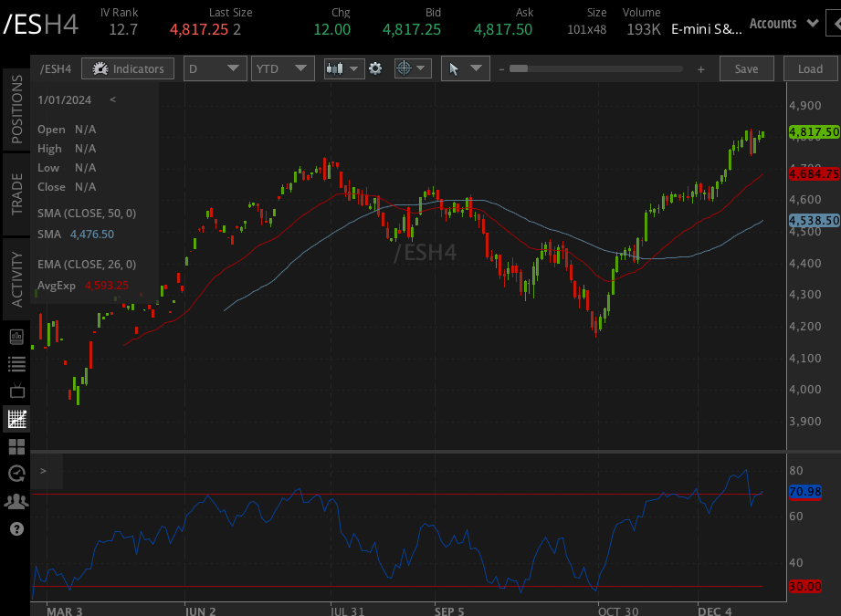Screen dimensions: 841x616
Task: Click the 4,900 price axis label
Action: tap(804, 106)
